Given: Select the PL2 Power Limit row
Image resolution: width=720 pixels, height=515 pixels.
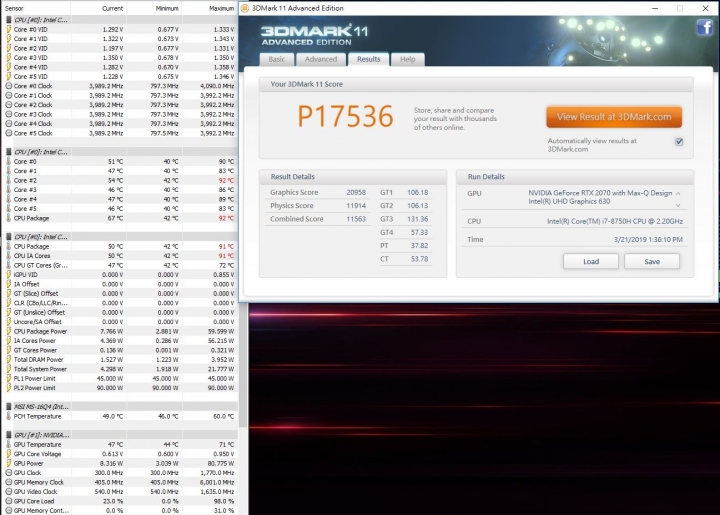Looking at the screenshot, I should pos(120,388).
